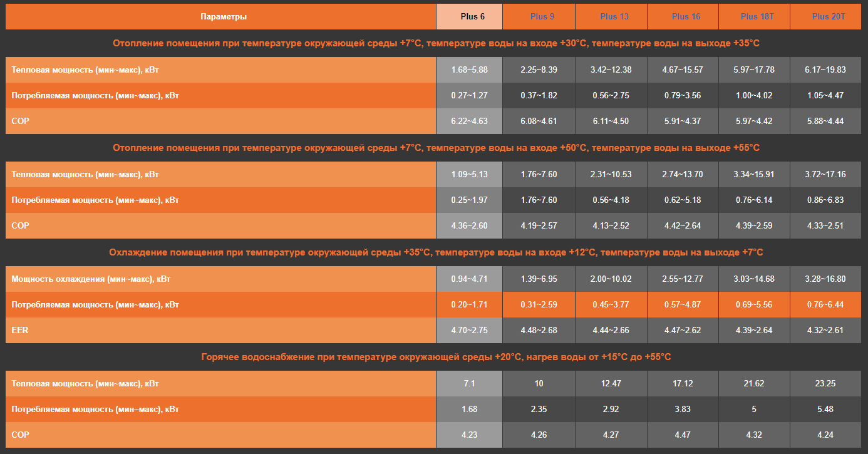
Task: Click the Горячее водоснабжение section heading
Action: 436,357
